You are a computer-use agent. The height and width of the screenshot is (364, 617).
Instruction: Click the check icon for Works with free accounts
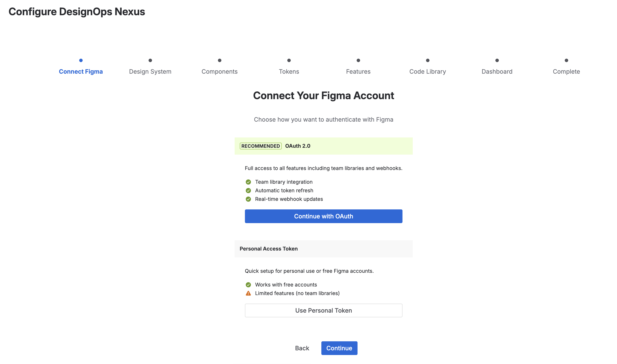pos(248,285)
